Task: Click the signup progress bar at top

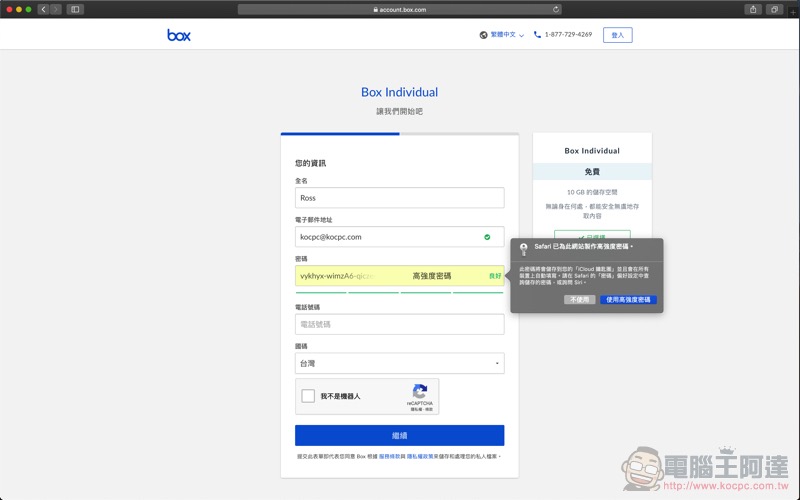Action: point(399,134)
